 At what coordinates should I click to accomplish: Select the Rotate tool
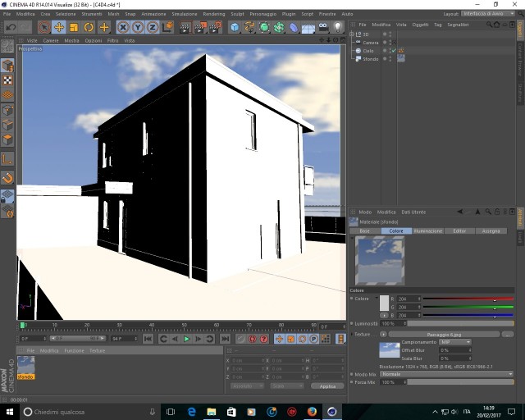(89, 27)
